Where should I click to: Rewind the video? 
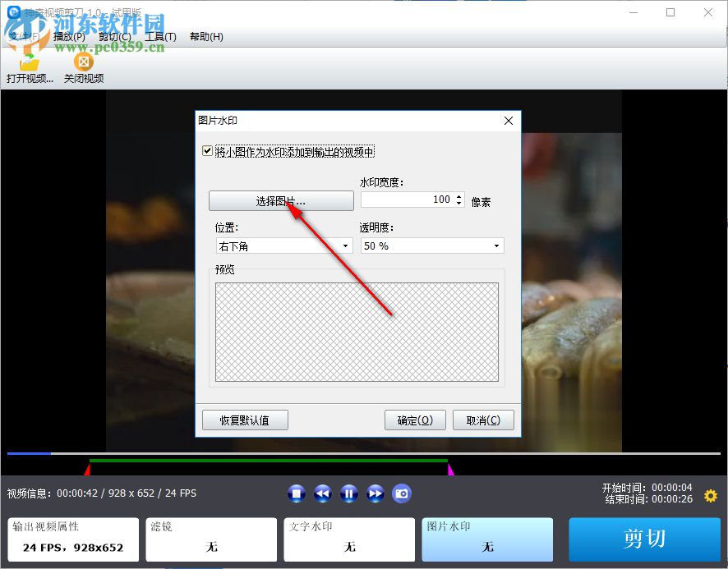click(x=323, y=493)
